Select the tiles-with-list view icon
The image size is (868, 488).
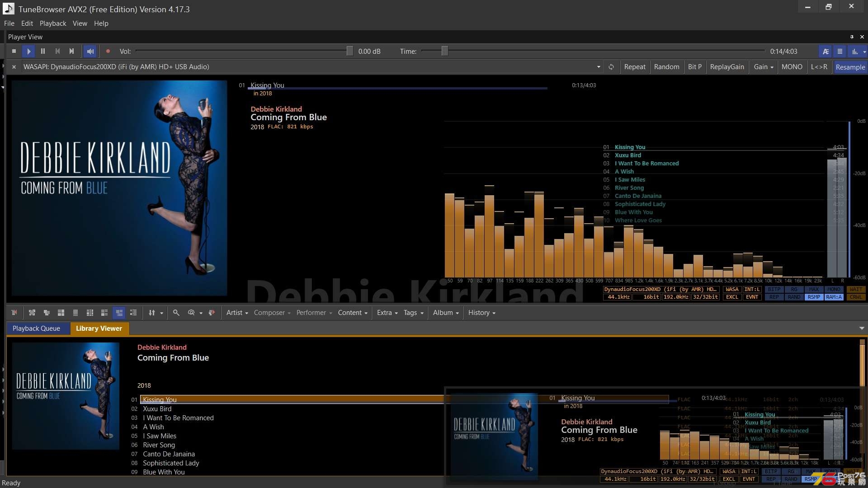coord(104,313)
